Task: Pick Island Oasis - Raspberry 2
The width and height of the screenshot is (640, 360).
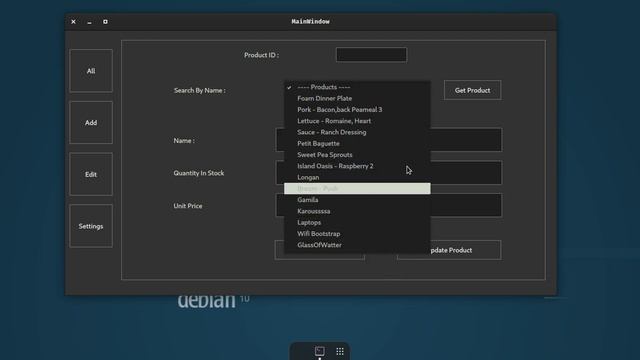Action: coord(357,166)
